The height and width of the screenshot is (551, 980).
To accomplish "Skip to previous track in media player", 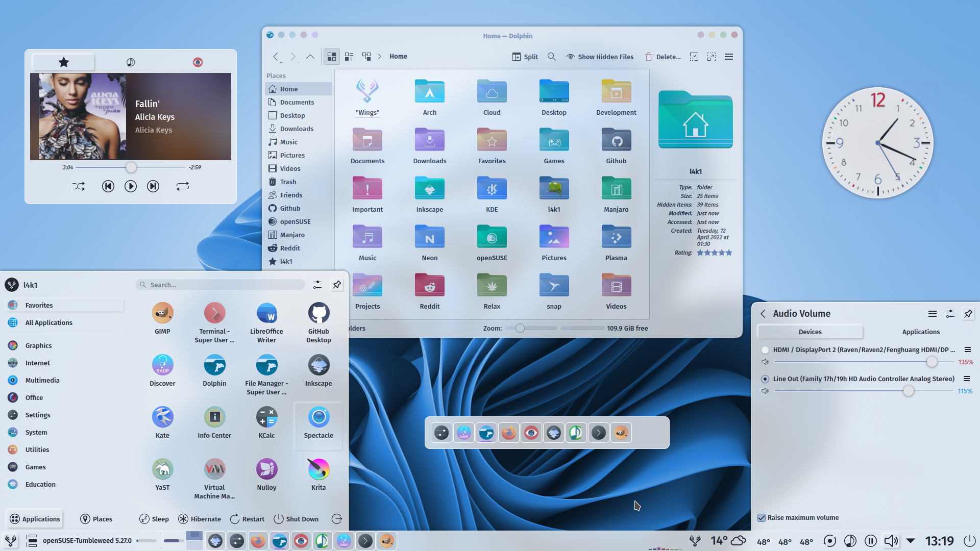I will click(108, 186).
